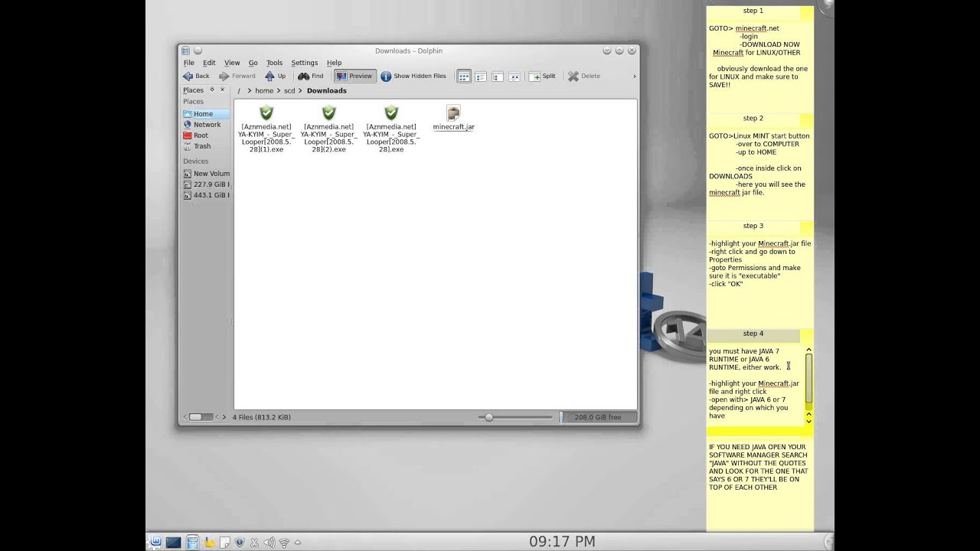Click the Delete toolbar button
Screen dimensions: 980x551
[584, 76]
